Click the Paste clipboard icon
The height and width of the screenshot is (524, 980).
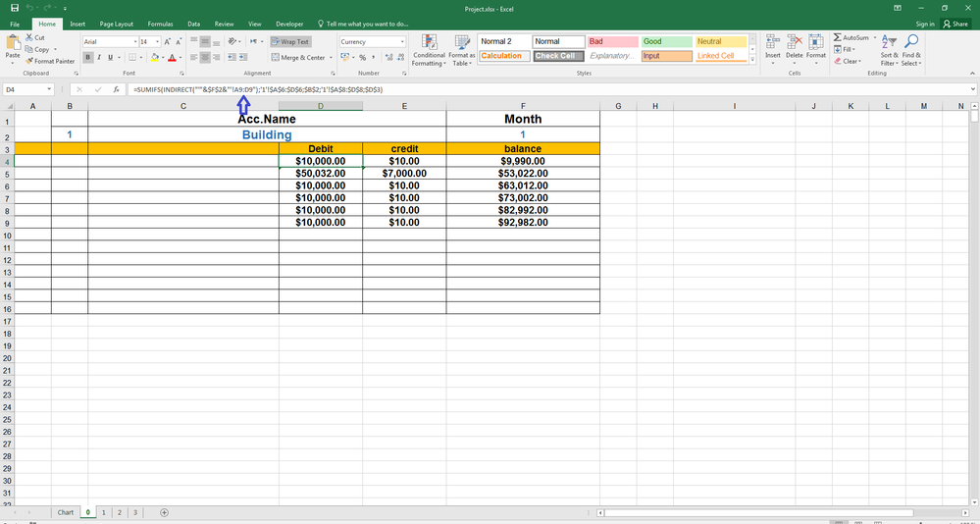tap(13, 44)
